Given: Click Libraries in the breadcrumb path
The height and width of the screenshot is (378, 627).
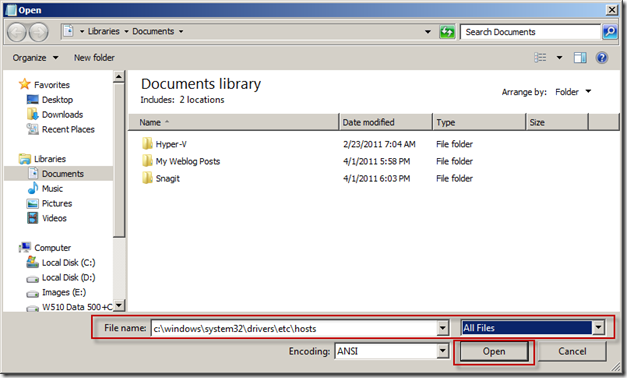Looking at the screenshot, I should point(104,31).
